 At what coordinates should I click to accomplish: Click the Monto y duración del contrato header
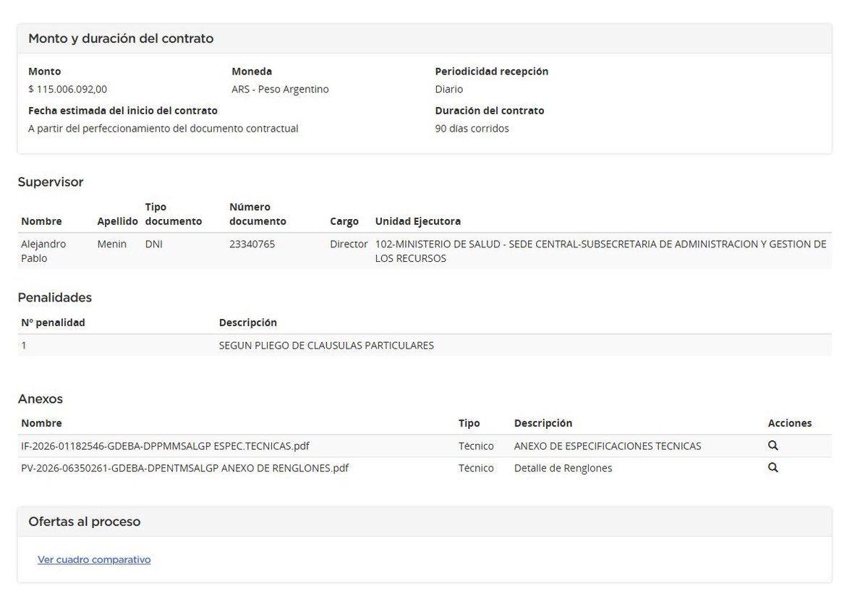(121, 38)
